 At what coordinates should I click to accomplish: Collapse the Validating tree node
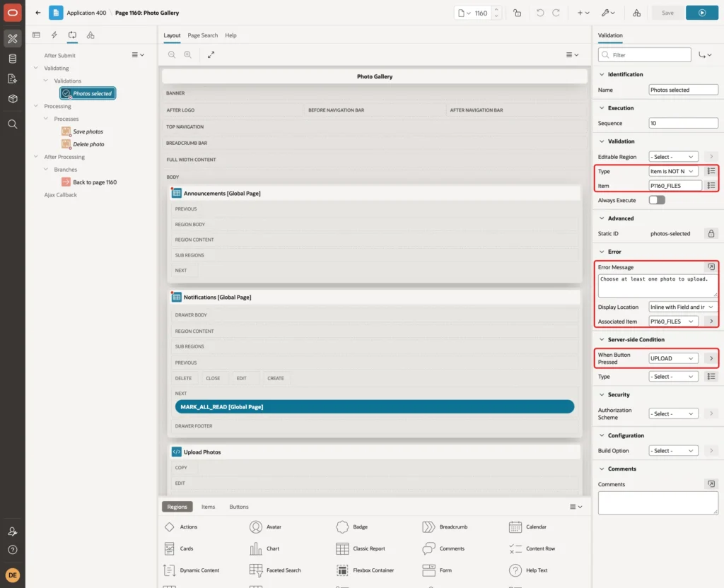click(x=35, y=68)
